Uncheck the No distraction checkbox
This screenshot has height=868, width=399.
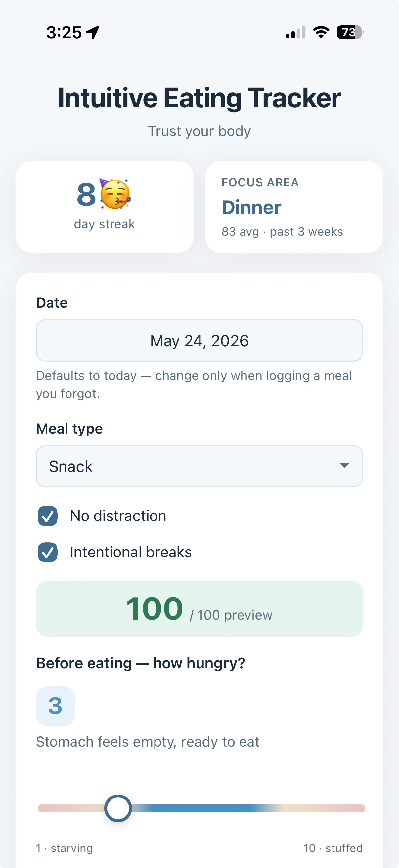click(47, 516)
